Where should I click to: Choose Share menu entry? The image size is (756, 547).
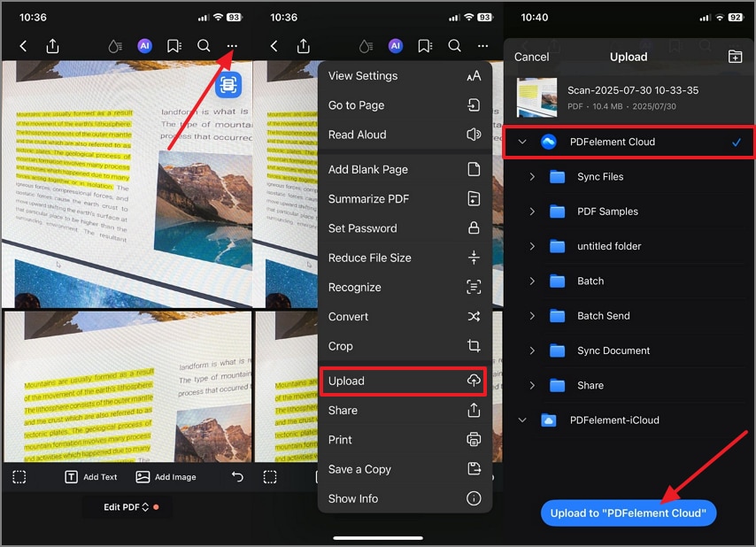(x=405, y=410)
